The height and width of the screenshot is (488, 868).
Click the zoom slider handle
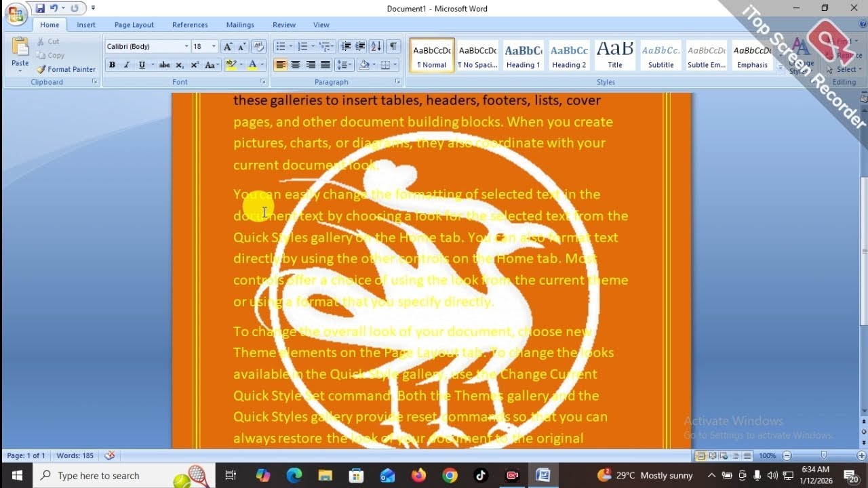(824, 455)
